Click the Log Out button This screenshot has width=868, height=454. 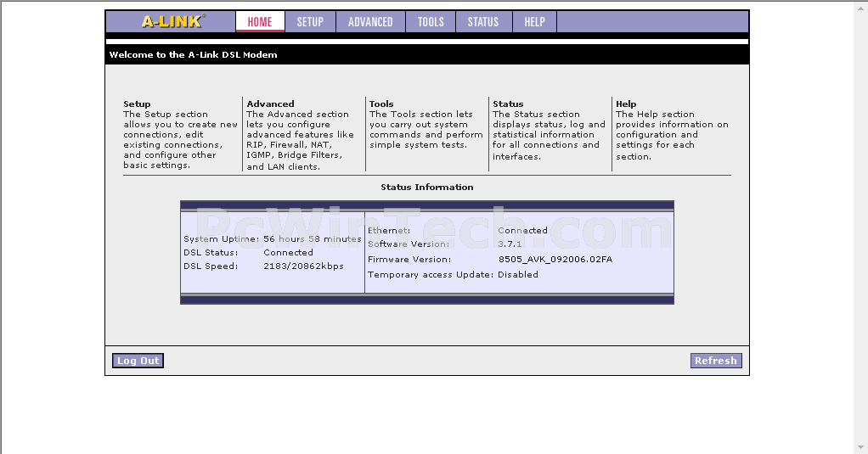coord(138,361)
